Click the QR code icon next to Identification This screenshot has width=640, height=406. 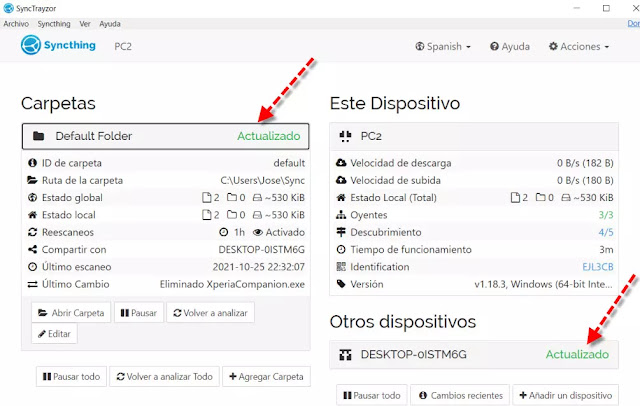coord(341,267)
